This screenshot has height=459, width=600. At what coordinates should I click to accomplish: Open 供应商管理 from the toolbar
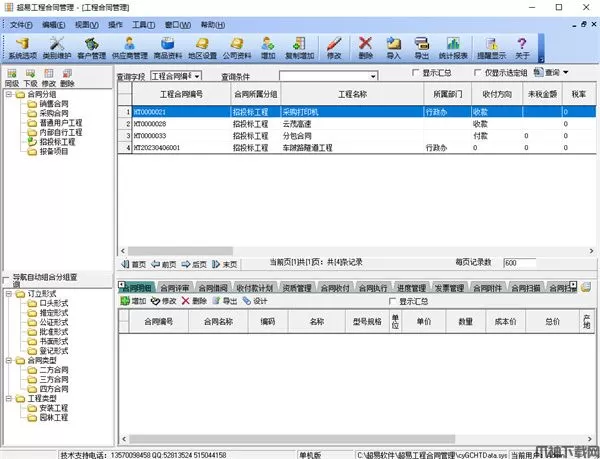coord(129,48)
